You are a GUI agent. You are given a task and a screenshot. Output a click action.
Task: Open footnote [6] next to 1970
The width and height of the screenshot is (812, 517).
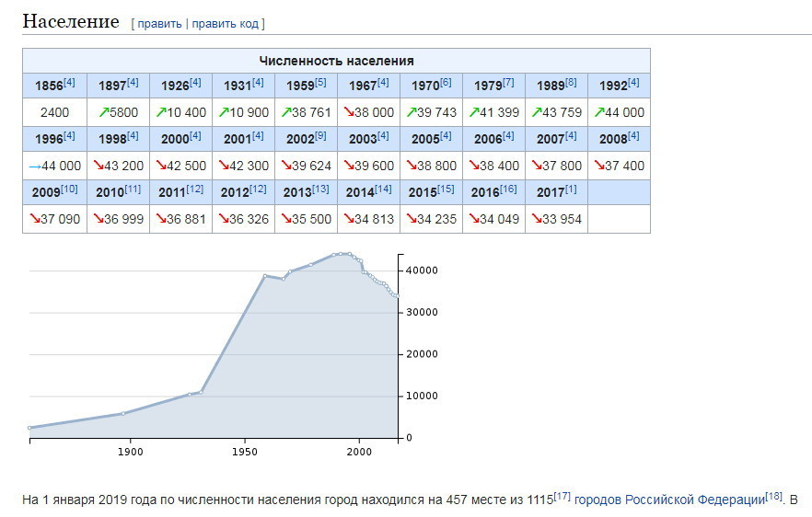coord(446,83)
